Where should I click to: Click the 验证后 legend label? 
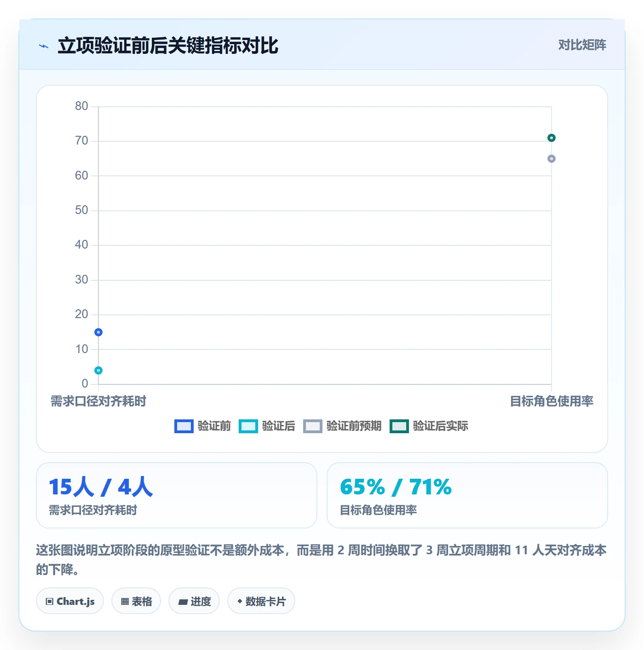279,426
